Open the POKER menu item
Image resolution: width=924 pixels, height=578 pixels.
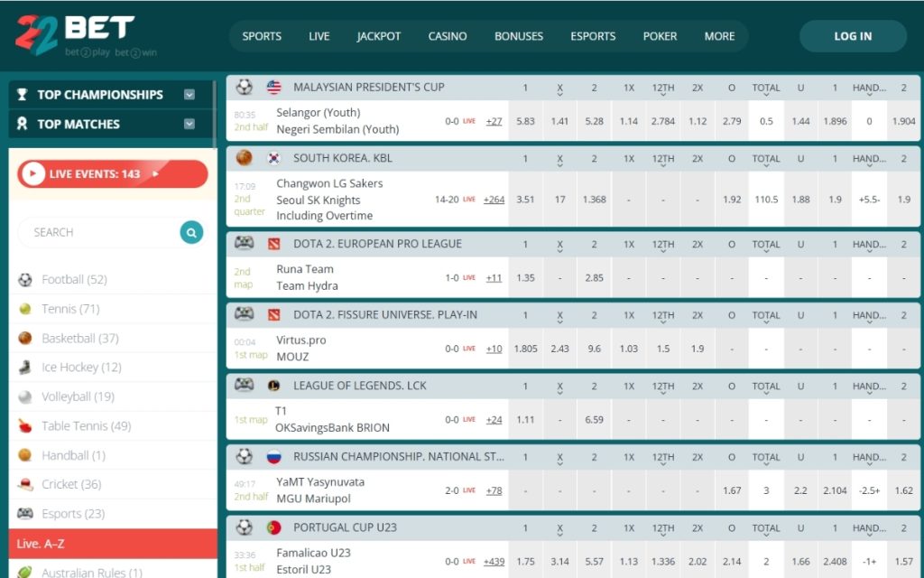(x=660, y=36)
